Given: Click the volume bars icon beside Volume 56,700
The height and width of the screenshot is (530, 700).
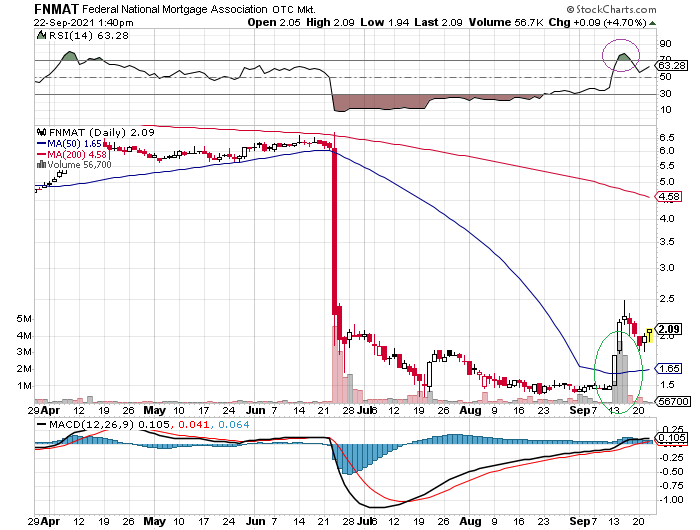Looking at the screenshot, I should click(x=42, y=164).
